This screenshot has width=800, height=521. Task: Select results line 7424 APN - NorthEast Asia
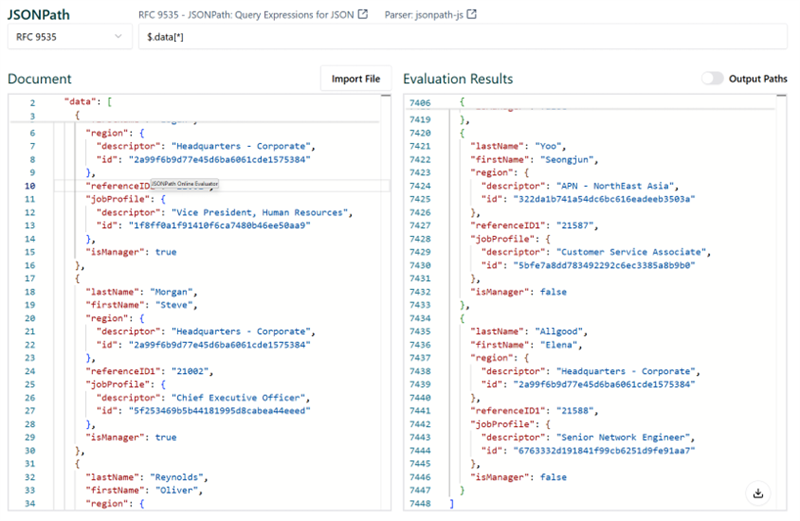pyautogui.click(x=580, y=186)
